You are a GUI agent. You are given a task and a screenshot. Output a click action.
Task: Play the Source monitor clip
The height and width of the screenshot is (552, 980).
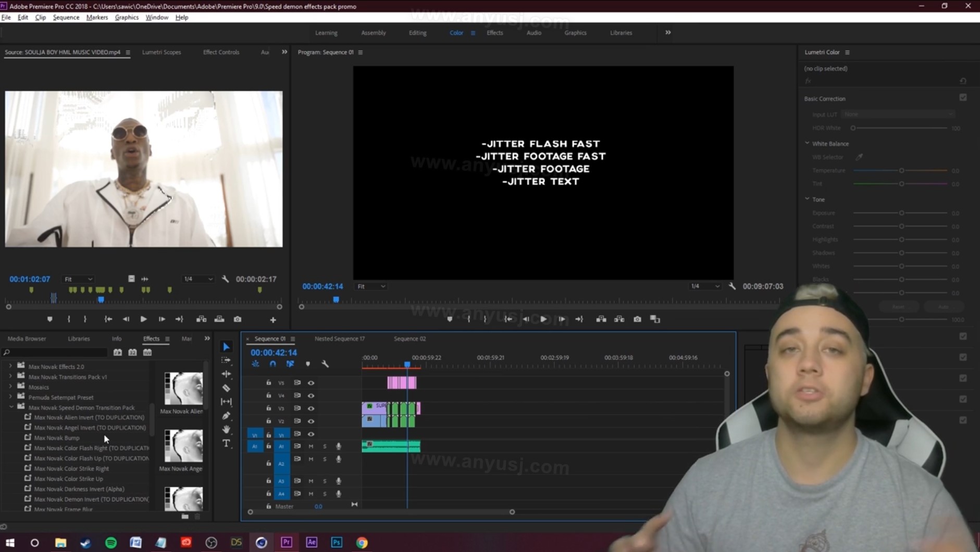[x=143, y=319]
